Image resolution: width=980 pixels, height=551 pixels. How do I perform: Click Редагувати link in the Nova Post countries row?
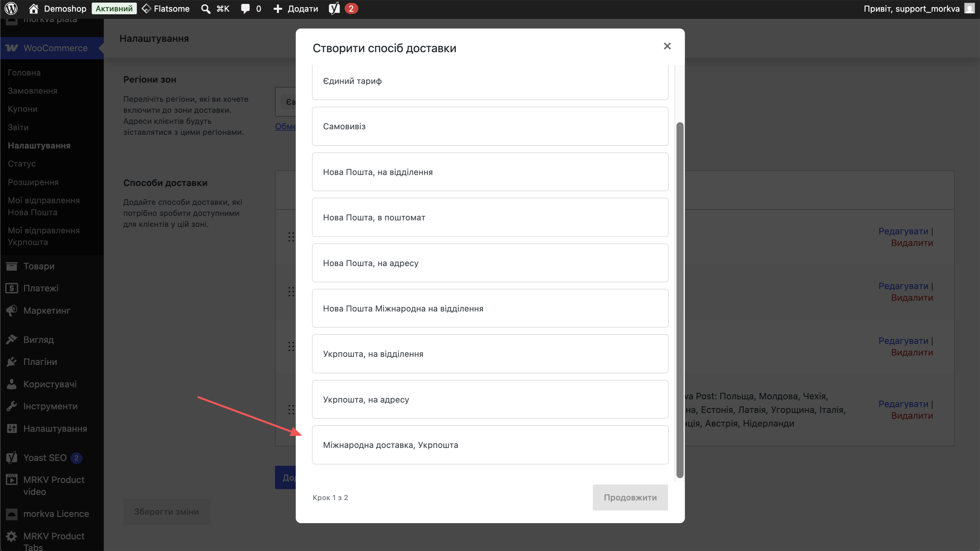coord(903,404)
